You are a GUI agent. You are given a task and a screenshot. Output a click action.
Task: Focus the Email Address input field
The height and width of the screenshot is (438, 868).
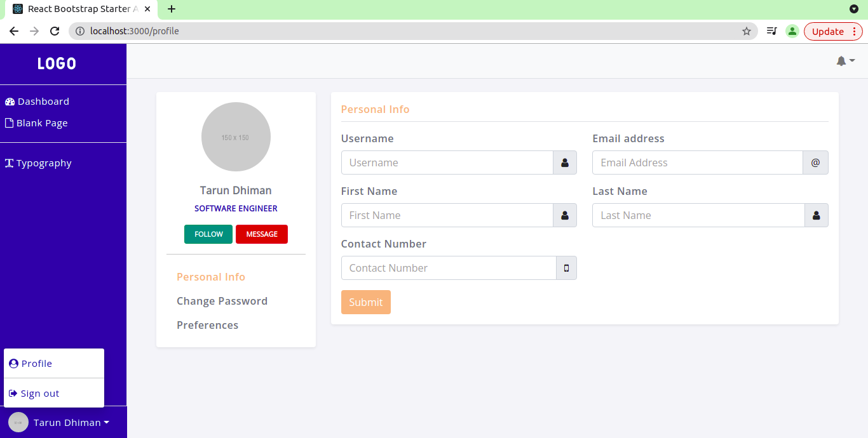697,163
